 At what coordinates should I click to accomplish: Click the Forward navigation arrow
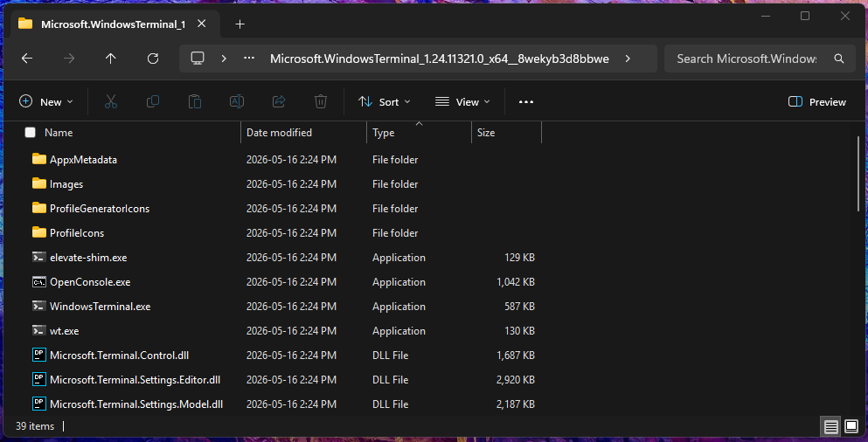(69, 59)
